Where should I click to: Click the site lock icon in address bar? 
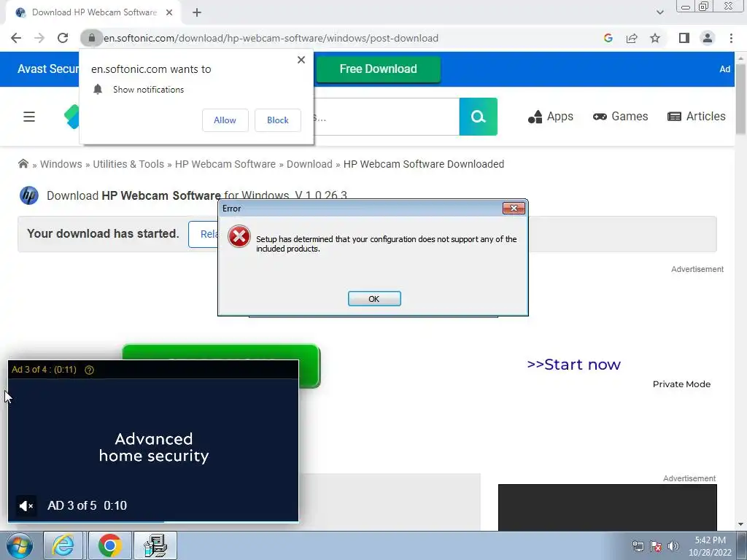coord(91,38)
